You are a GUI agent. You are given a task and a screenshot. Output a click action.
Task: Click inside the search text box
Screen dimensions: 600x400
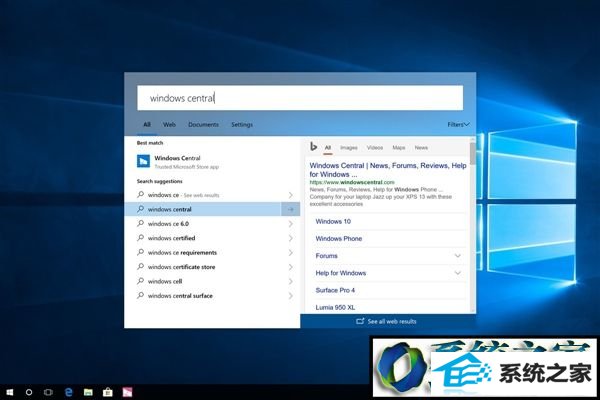click(300, 98)
